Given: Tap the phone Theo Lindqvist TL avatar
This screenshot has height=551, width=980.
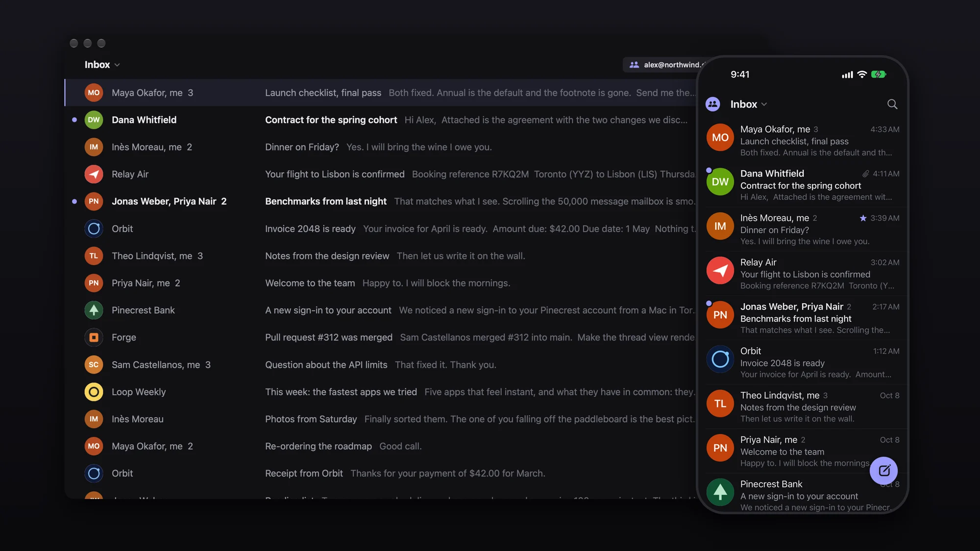Looking at the screenshot, I should (720, 404).
